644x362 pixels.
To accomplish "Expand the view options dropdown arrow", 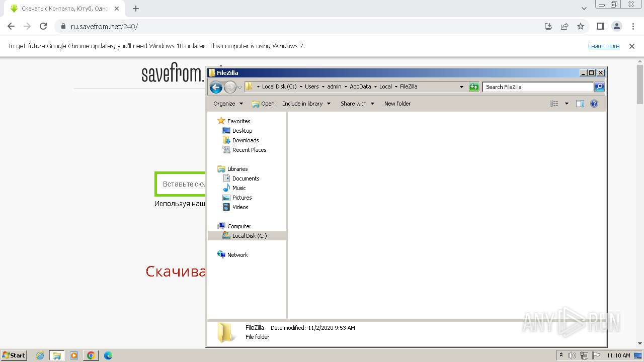I will (x=567, y=104).
